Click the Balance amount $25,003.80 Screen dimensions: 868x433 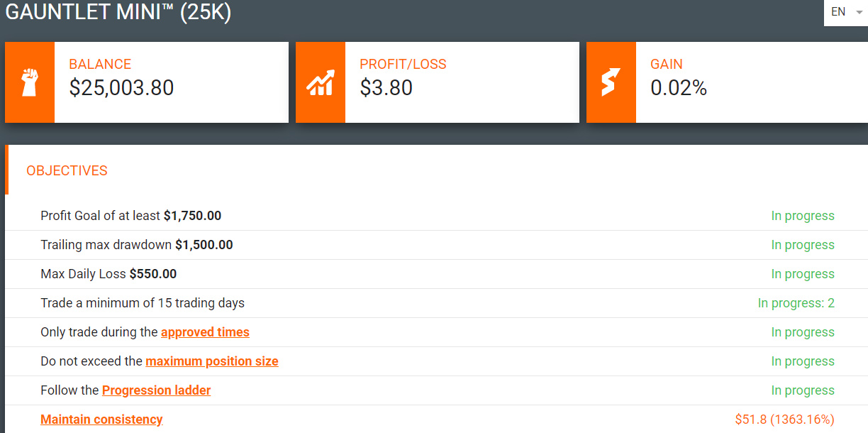pos(121,87)
